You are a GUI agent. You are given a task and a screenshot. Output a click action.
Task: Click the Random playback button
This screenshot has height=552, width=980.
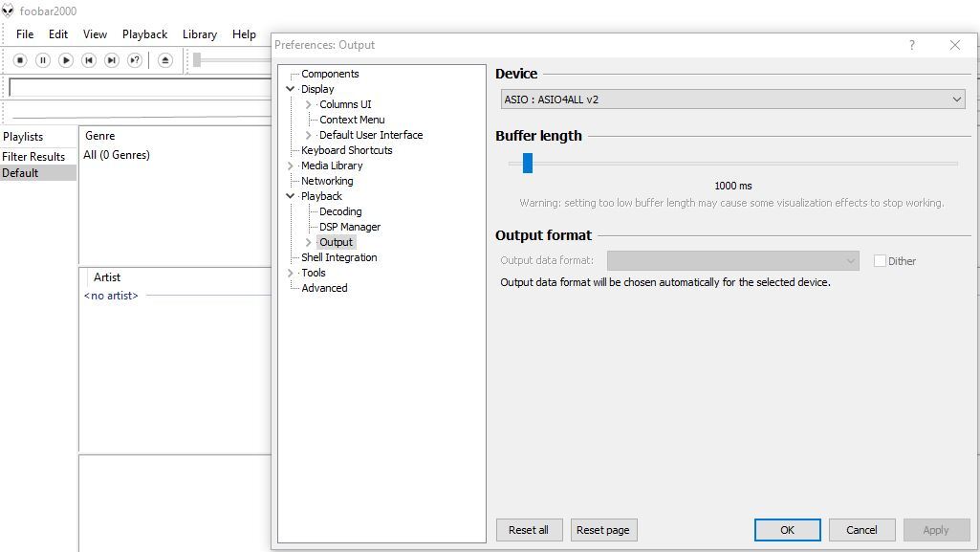(x=135, y=60)
